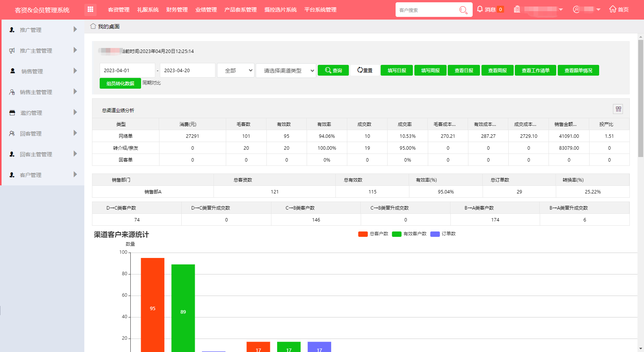Click the customer search magnifier icon
644x352 pixels.
463,10
